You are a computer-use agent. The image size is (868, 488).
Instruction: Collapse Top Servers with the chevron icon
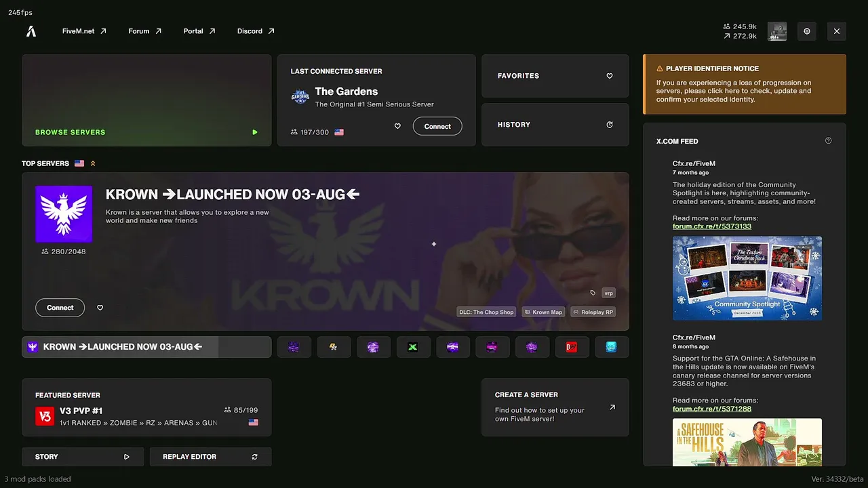[93, 163]
